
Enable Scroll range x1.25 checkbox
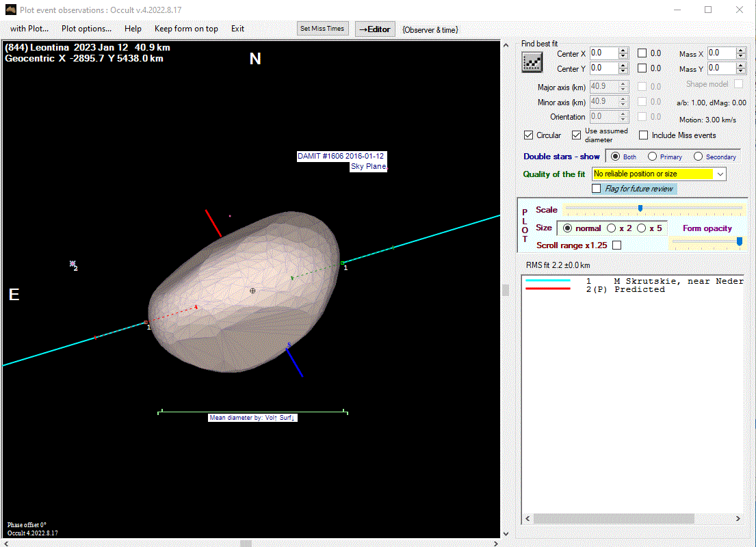(x=616, y=245)
